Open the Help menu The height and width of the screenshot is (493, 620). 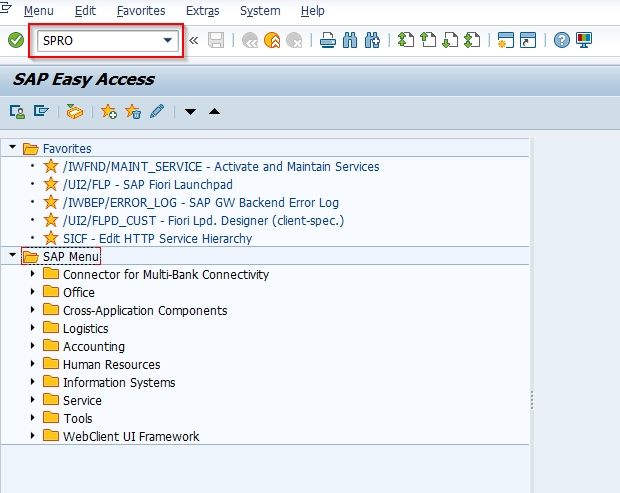(x=312, y=11)
